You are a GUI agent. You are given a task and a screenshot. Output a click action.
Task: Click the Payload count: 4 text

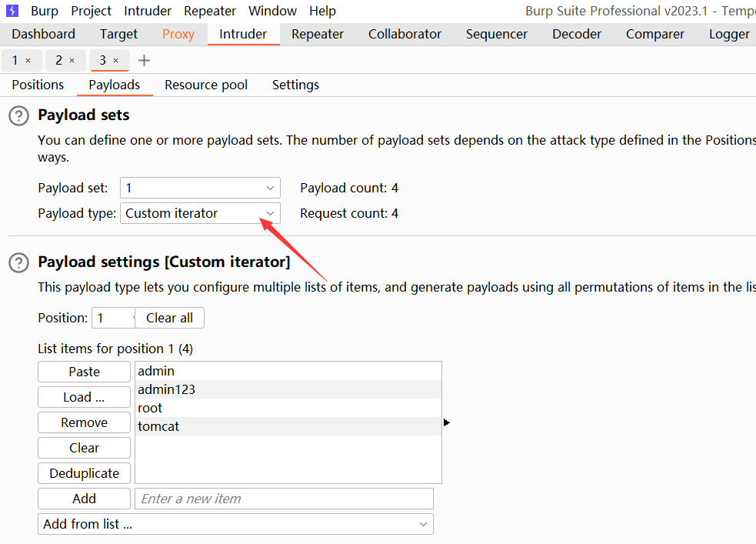coord(349,188)
